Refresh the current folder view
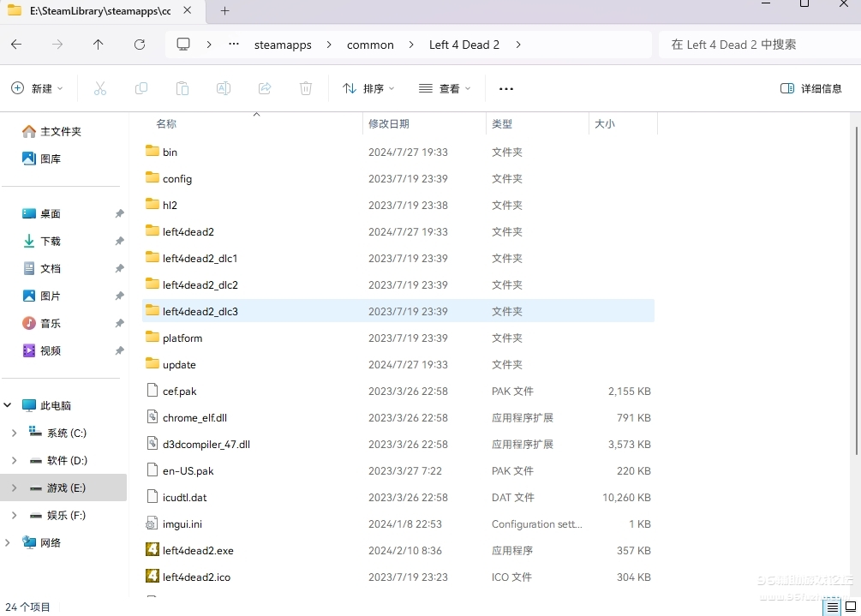This screenshot has height=616, width=861. pyautogui.click(x=140, y=45)
